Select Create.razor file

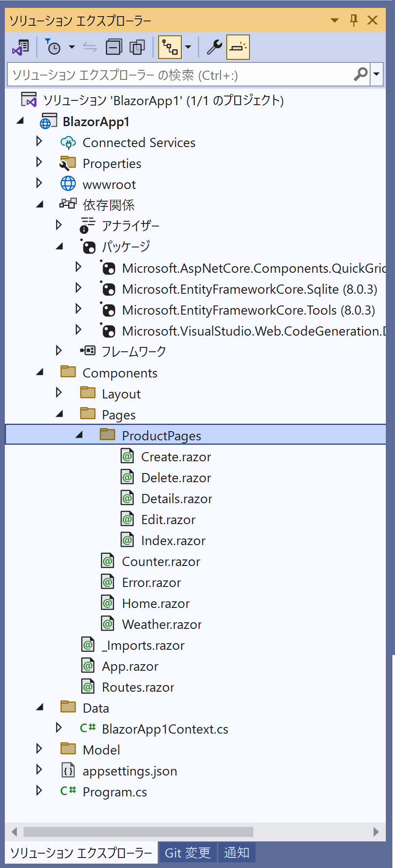(x=176, y=457)
